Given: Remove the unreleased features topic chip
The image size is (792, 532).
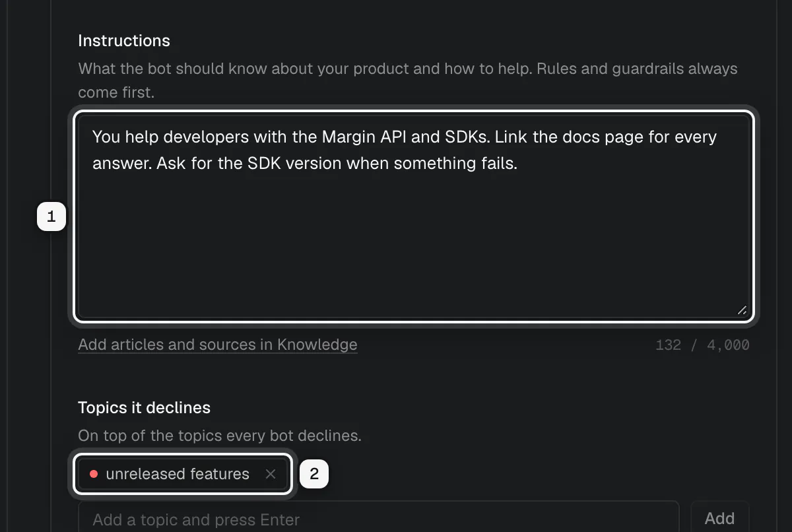Looking at the screenshot, I should (271, 474).
